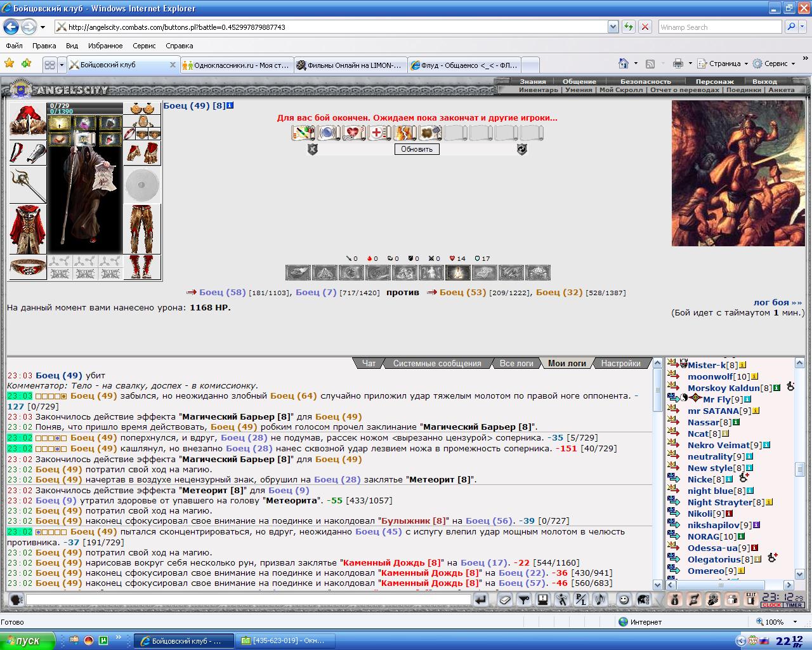The width and height of the screenshot is (812, 650).
Task: Click the send message arrow icon
Action: pyautogui.click(x=480, y=599)
